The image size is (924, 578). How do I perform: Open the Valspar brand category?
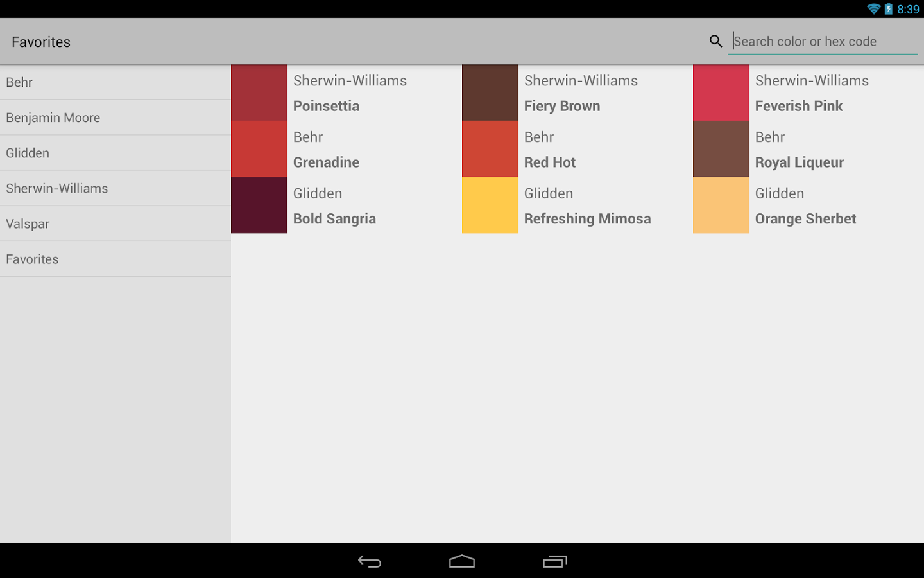(116, 223)
